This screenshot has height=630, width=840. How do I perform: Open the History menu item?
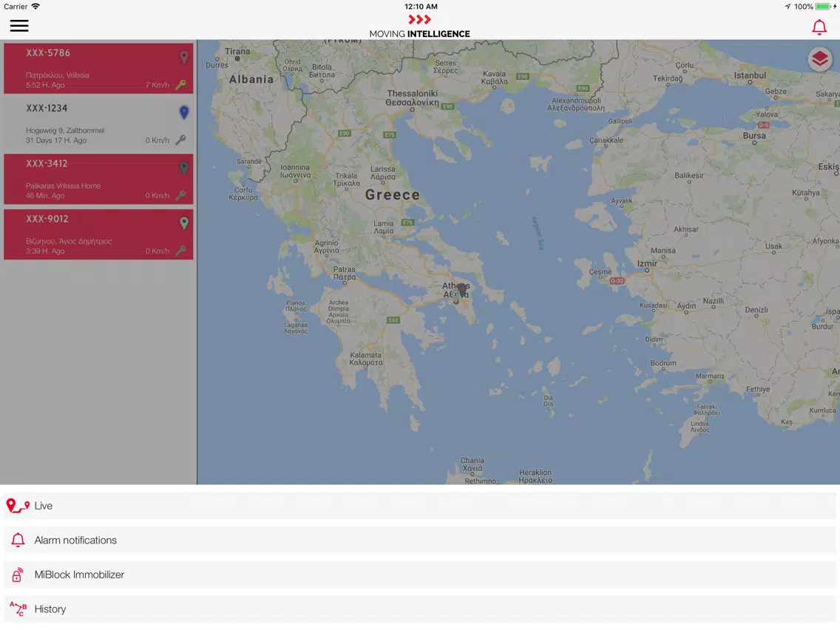(x=420, y=609)
